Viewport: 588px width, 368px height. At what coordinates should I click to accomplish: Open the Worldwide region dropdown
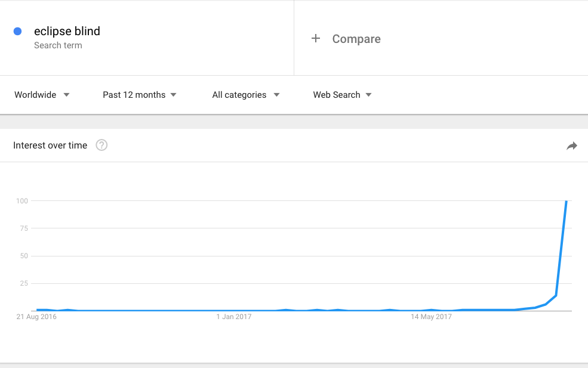pyautogui.click(x=42, y=95)
